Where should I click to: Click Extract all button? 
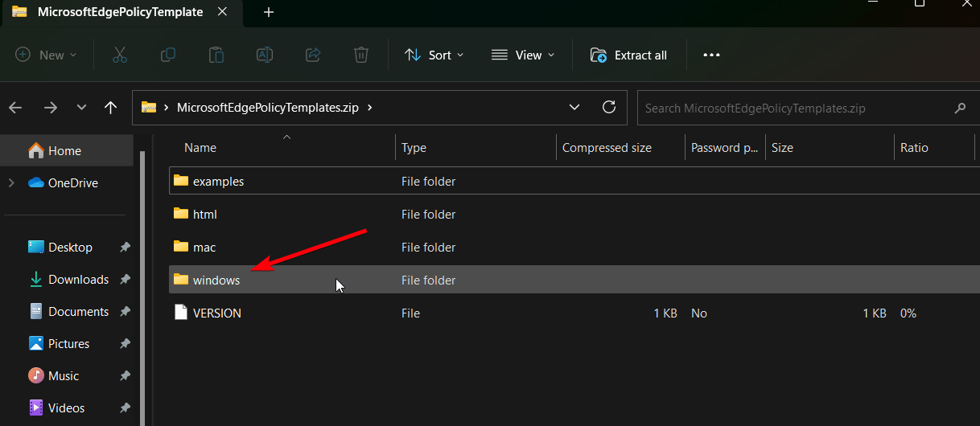coord(629,55)
